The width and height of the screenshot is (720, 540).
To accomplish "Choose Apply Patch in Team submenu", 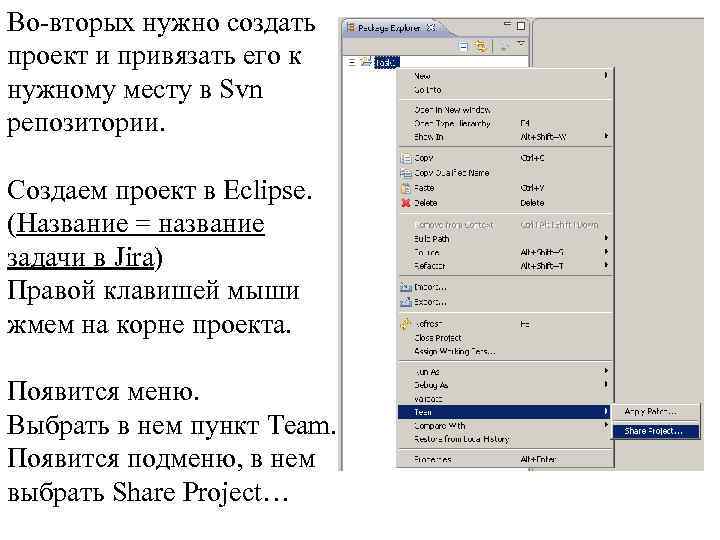I will click(655, 412).
